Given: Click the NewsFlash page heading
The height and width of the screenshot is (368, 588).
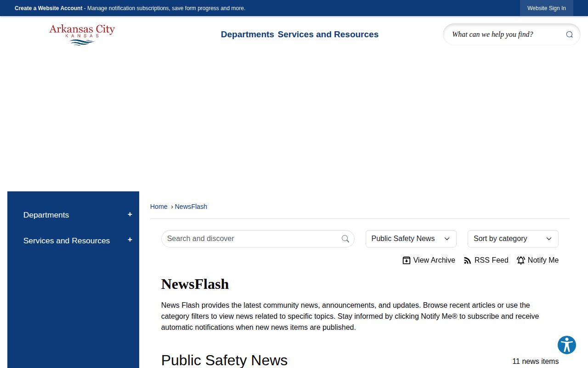Looking at the screenshot, I should point(195,284).
